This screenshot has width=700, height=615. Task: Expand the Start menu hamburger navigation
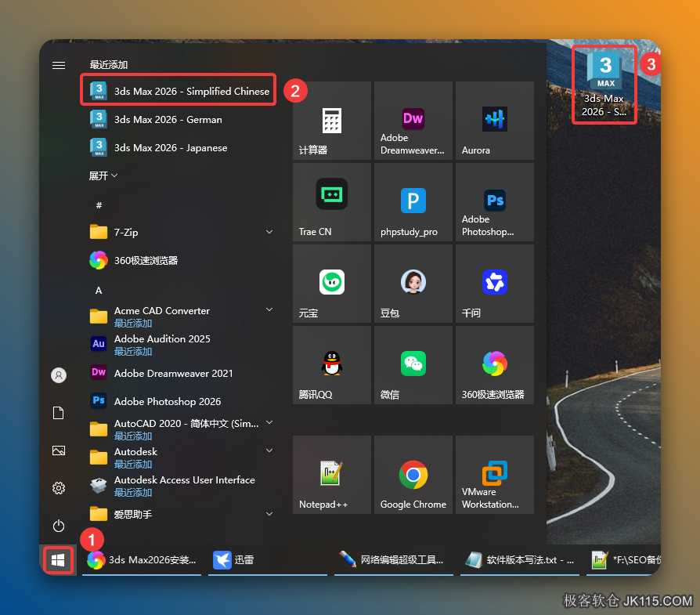point(59,65)
